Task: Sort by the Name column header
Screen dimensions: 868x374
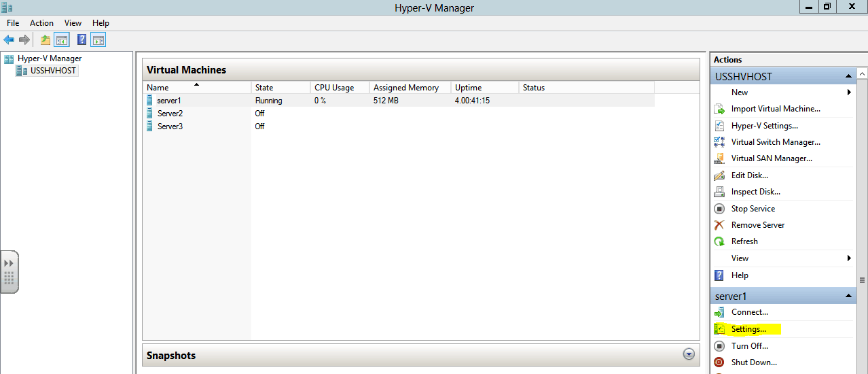Action: 197,88
